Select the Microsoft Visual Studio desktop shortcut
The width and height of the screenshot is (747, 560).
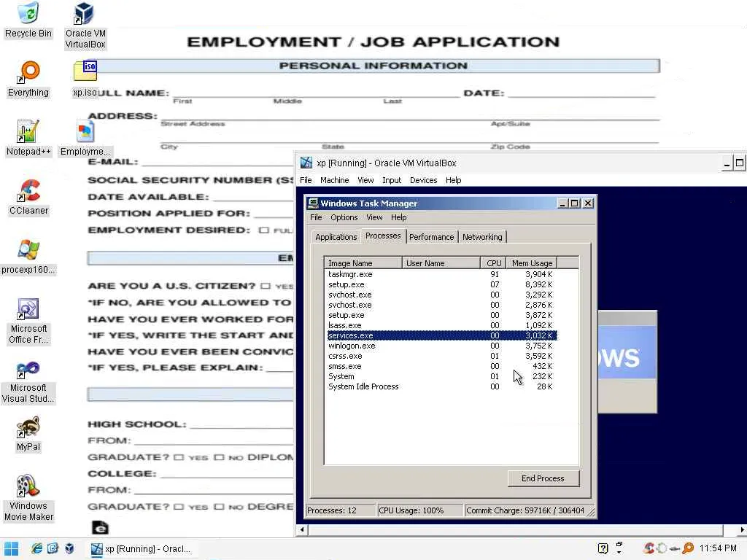pos(28,381)
